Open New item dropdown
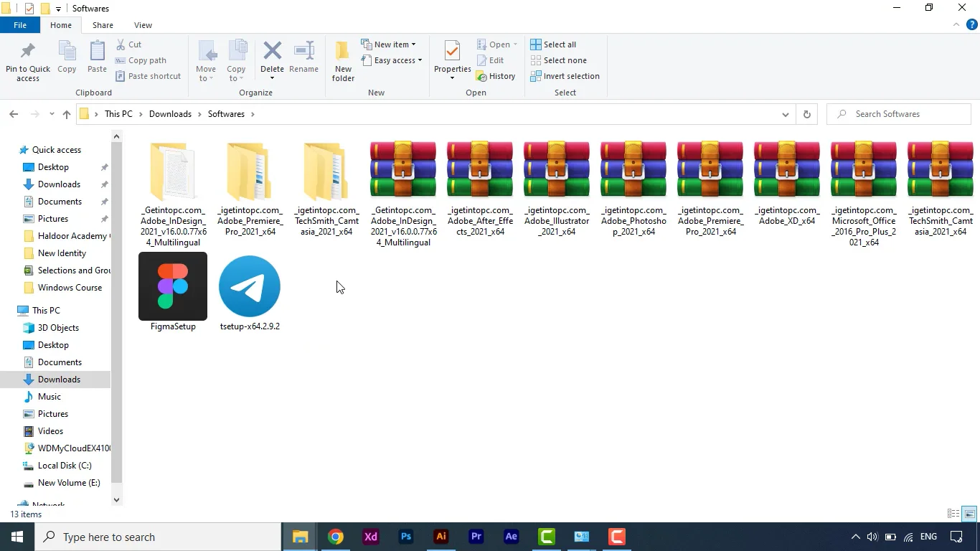The width and height of the screenshot is (980, 551). click(x=388, y=44)
